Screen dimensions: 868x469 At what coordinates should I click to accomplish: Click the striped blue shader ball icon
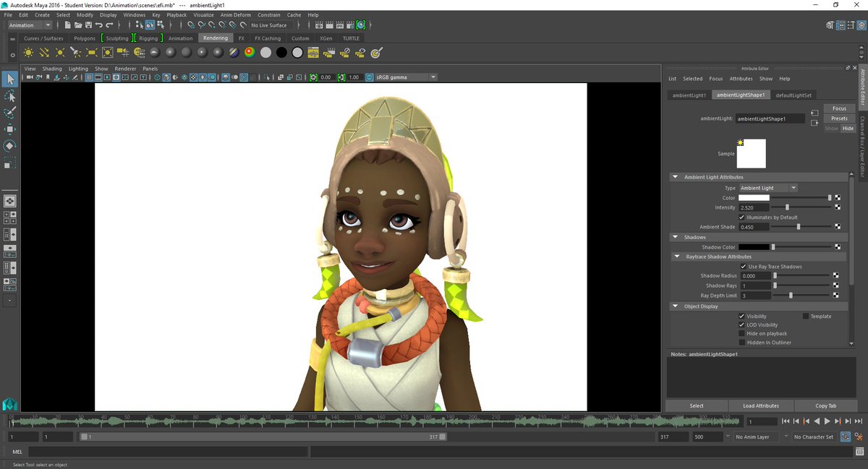coord(233,52)
